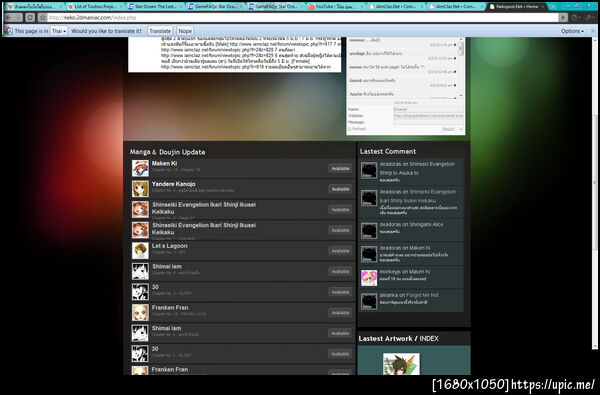Click the go arrow beside the address bar

tap(562, 17)
